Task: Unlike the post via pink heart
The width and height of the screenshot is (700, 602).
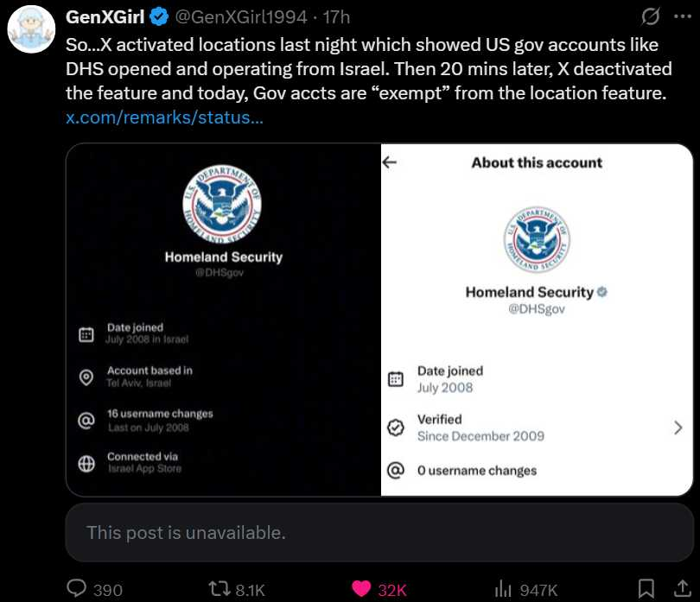Action: (x=363, y=589)
